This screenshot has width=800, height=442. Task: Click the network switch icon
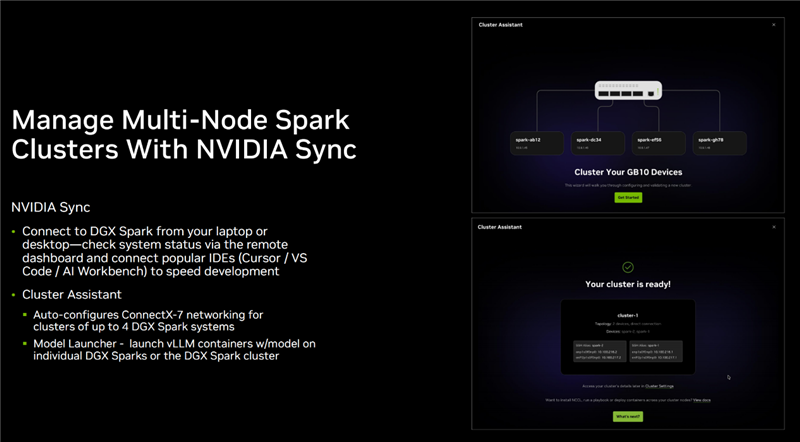[628, 90]
